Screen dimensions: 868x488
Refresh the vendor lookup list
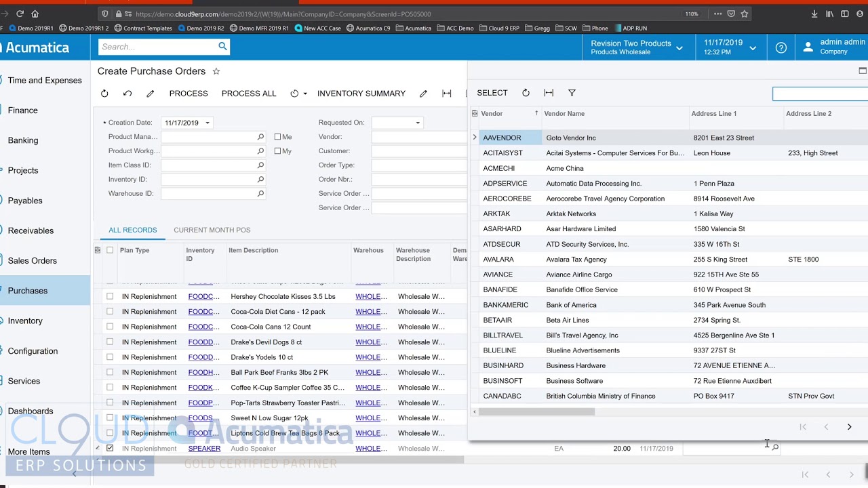pyautogui.click(x=526, y=93)
